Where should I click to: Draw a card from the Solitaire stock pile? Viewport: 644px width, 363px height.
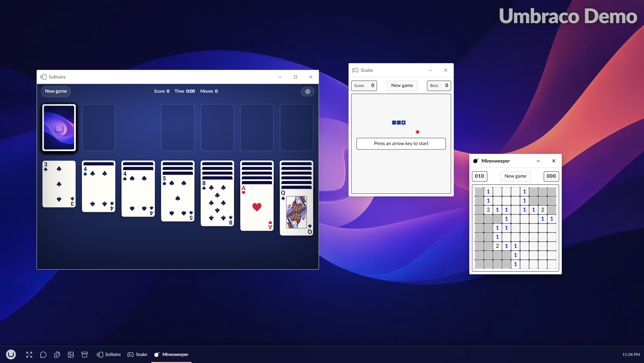pyautogui.click(x=59, y=128)
